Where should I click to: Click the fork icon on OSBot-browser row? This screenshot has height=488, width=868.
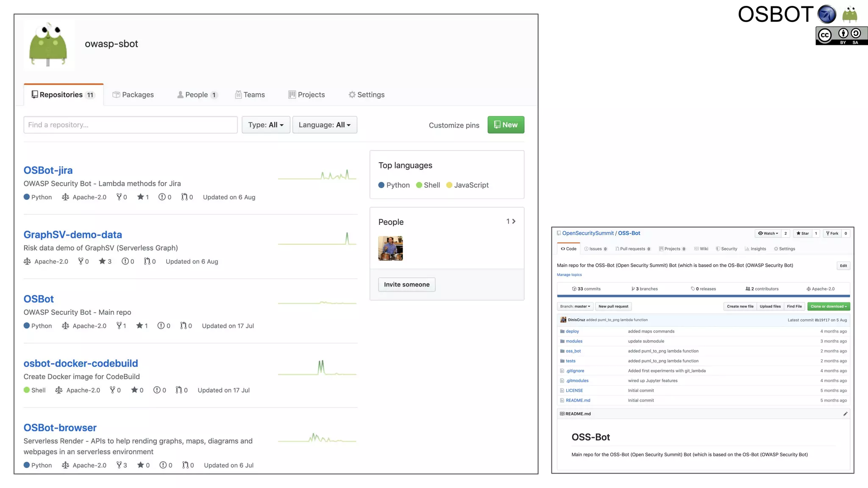tap(120, 465)
